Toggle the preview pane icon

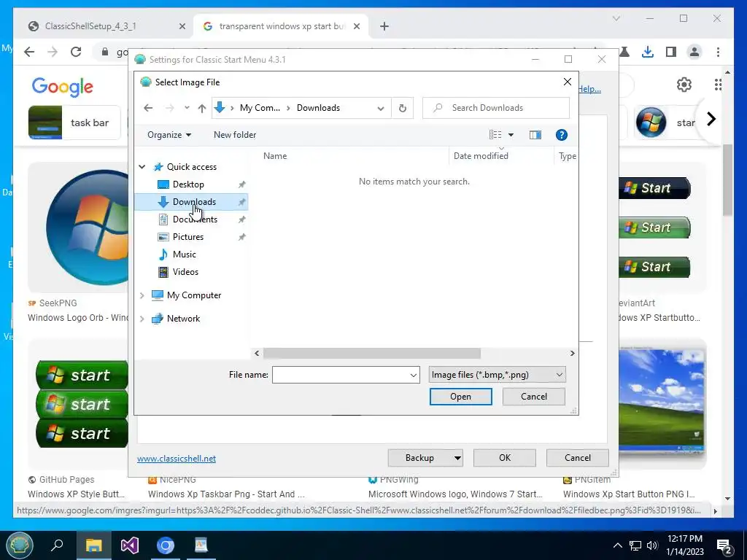click(x=535, y=135)
